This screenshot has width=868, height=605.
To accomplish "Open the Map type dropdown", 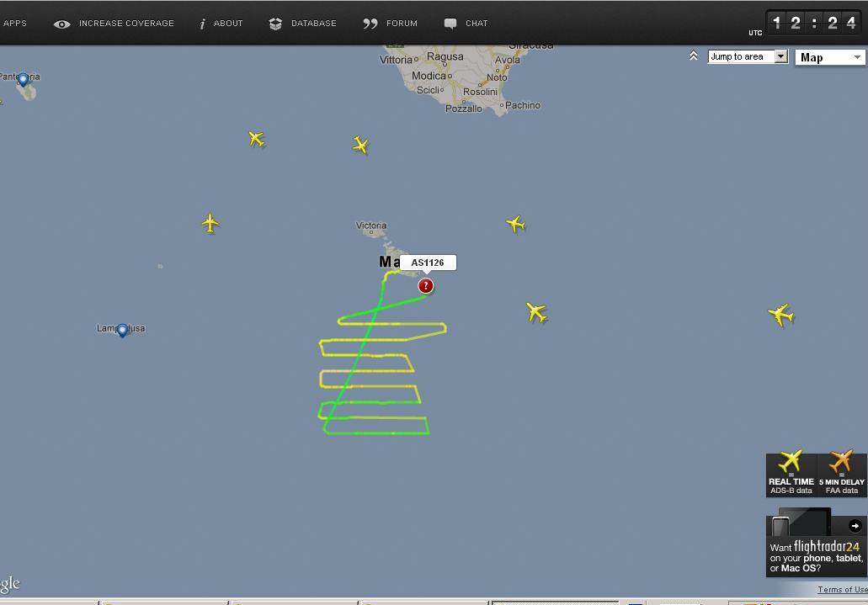I will [830, 57].
